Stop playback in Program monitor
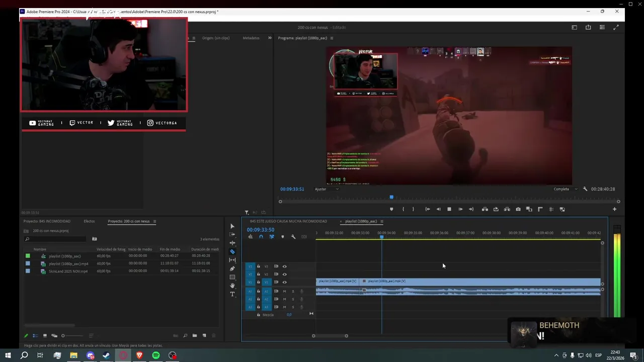The width and height of the screenshot is (644, 362). 449,209
